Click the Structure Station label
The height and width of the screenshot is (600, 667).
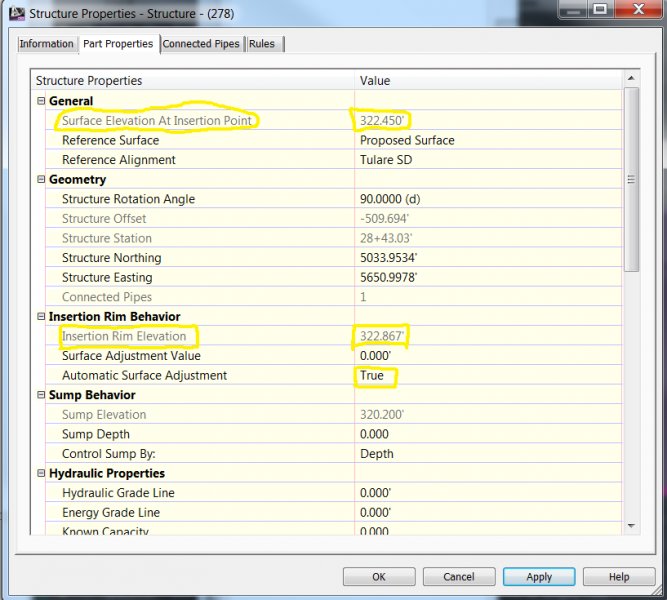[x=107, y=238]
